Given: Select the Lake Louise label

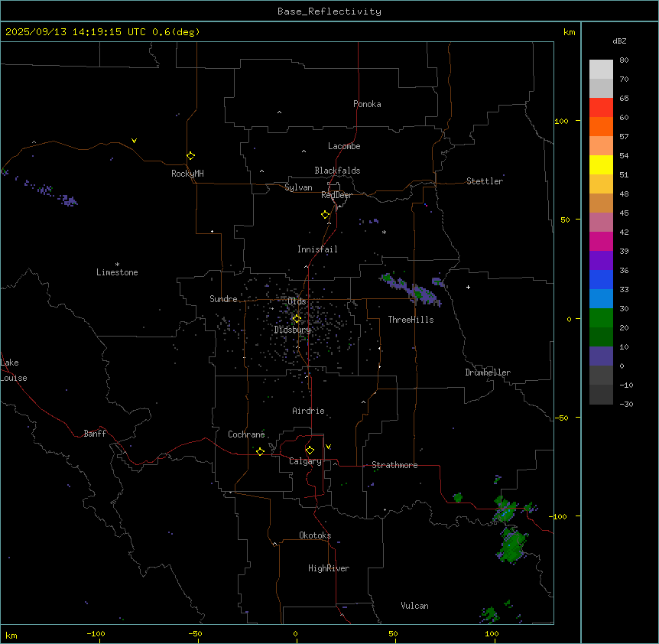Looking at the screenshot, I should click(14, 370).
